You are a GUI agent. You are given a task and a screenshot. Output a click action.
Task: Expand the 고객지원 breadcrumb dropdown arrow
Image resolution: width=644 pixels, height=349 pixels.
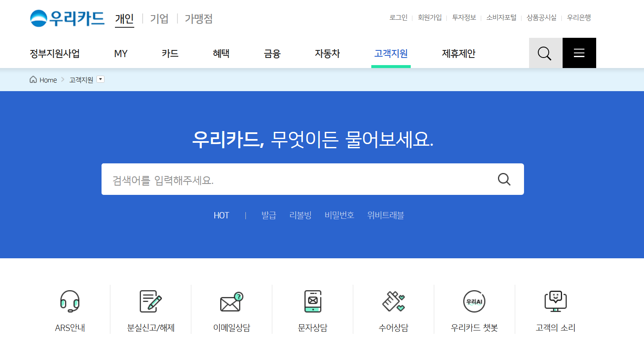pos(100,79)
